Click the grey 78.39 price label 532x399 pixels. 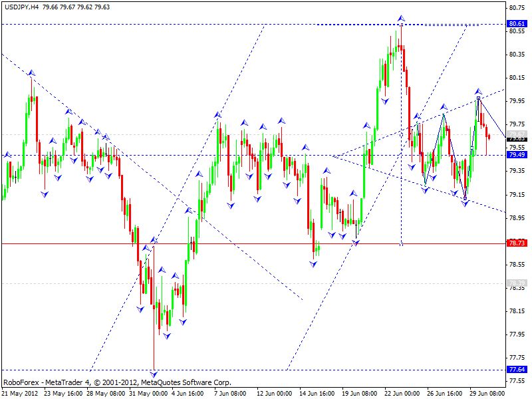tap(517, 283)
